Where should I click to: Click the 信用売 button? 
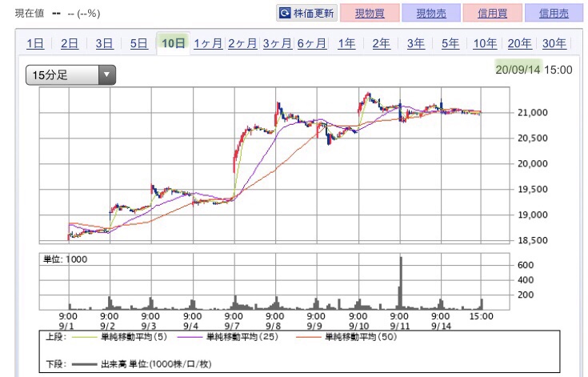554,13
